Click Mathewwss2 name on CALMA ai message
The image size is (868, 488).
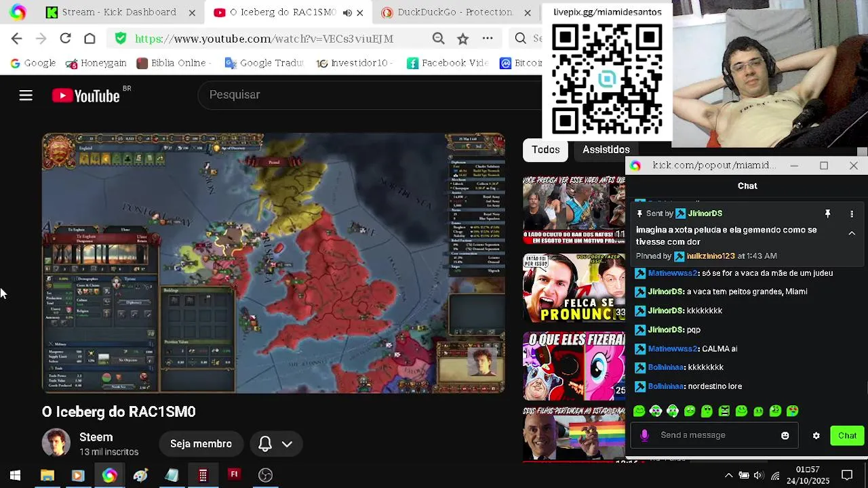click(x=672, y=348)
